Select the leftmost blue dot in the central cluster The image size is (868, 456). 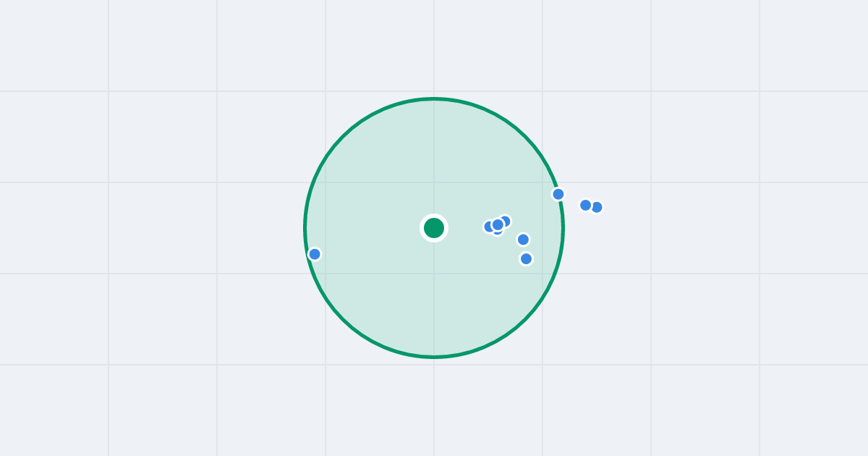[489, 227]
